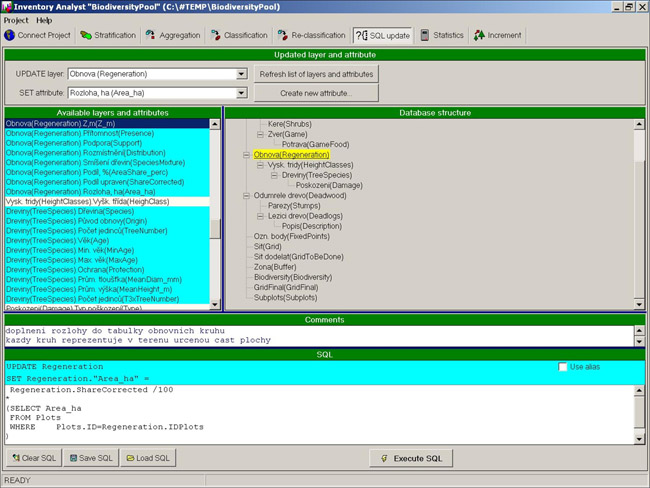Viewport: 650px width, 488px height.
Task: Open the Aggregation tab
Action: [173, 35]
